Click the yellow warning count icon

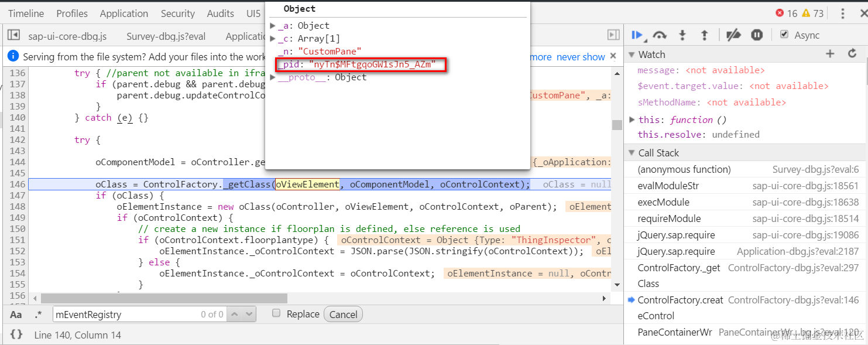tap(806, 13)
